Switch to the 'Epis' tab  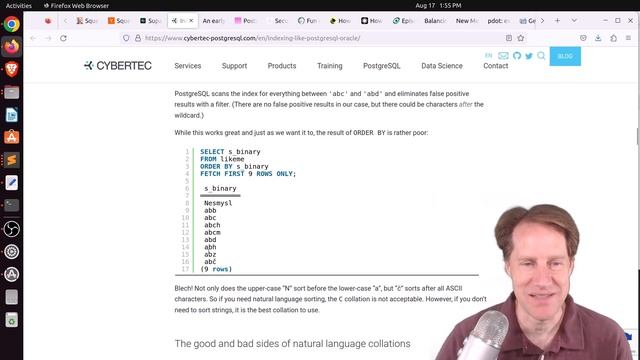404,20
